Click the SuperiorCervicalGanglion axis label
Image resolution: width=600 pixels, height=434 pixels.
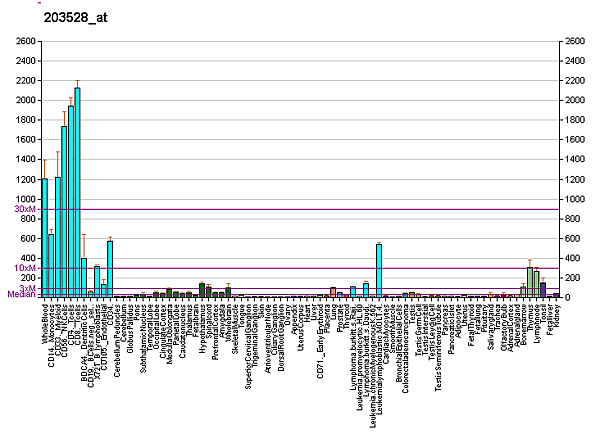click(x=248, y=342)
